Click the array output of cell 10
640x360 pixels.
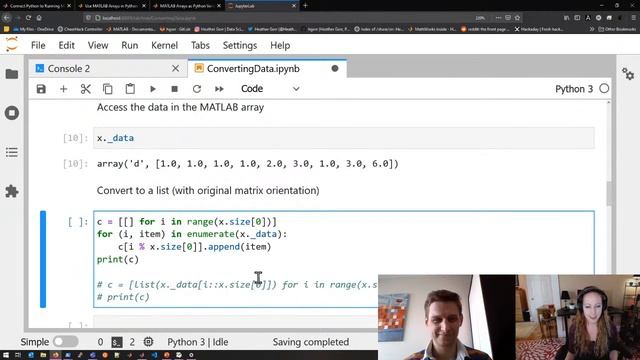tap(247, 164)
